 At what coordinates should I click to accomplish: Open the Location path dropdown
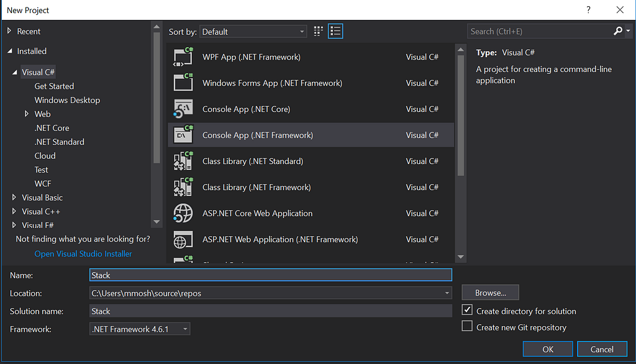tap(447, 293)
